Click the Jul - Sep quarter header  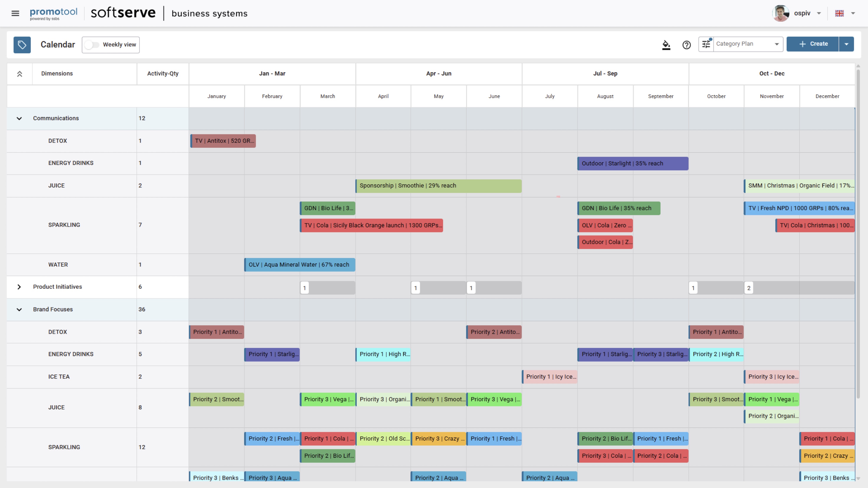pos(605,74)
